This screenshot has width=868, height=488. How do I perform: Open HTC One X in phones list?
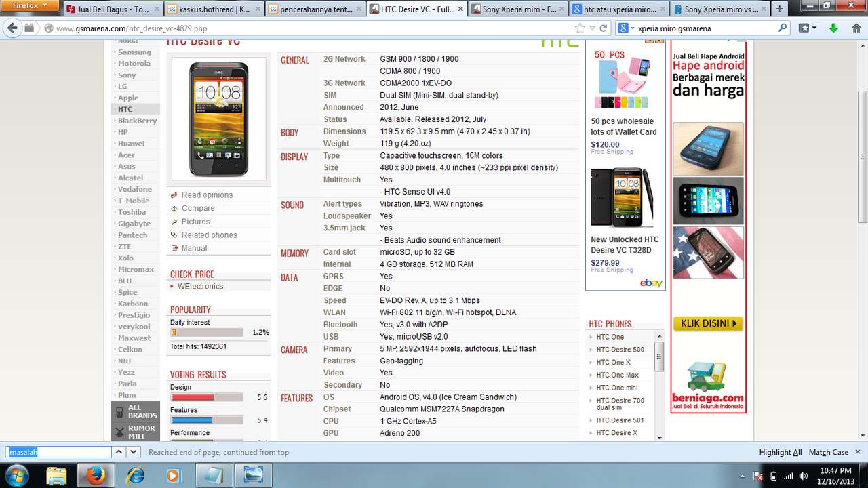(x=614, y=363)
